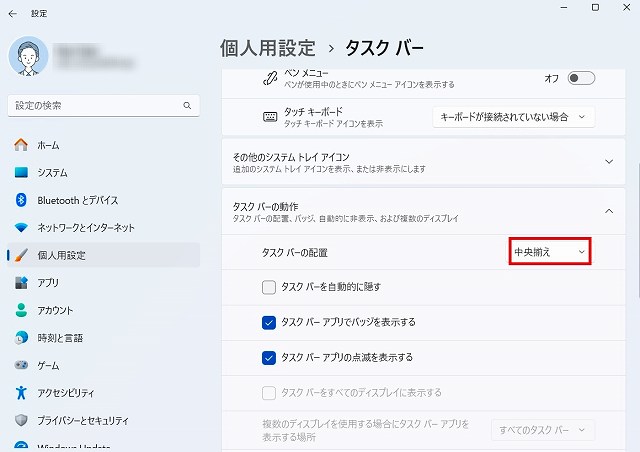This screenshot has width=640, height=452.
Task: Enable タスク バーを自動的に隠す checkbox
Action: [x=268, y=287]
